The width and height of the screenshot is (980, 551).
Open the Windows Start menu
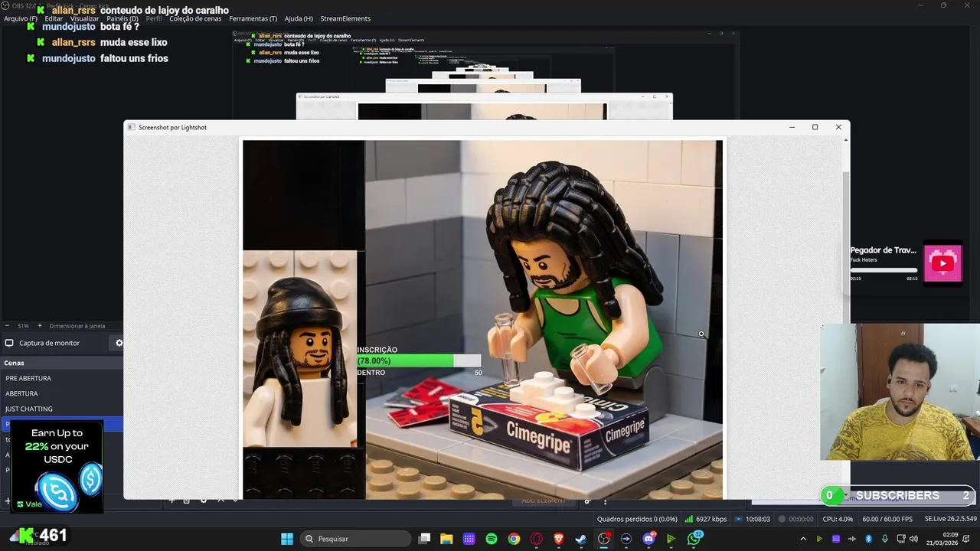click(x=287, y=539)
